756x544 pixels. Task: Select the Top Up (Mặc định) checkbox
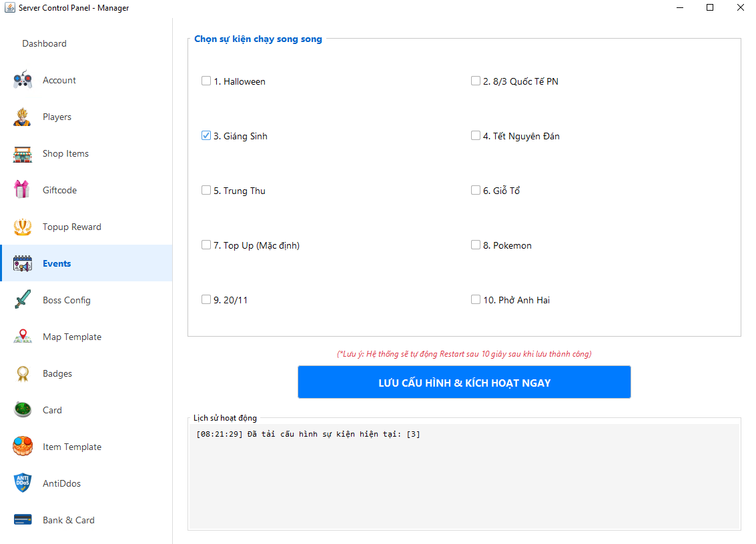coord(206,245)
